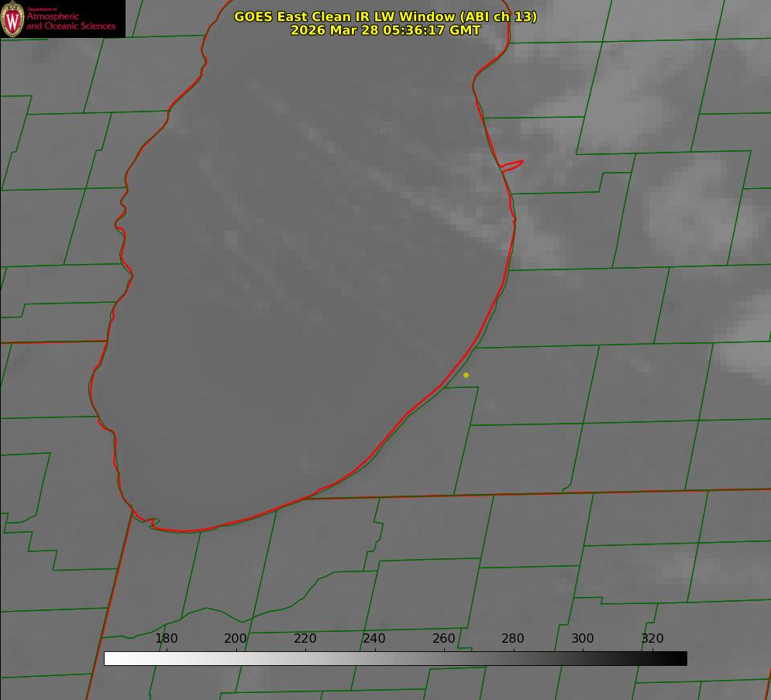Click the small red-outlined peninsula on east shore
Viewport: 771px width, 700px height.
tap(513, 165)
